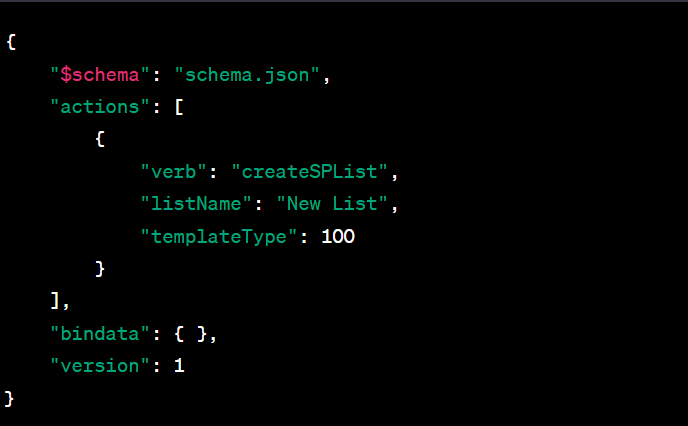Click the "version" key text

click(100, 366)
